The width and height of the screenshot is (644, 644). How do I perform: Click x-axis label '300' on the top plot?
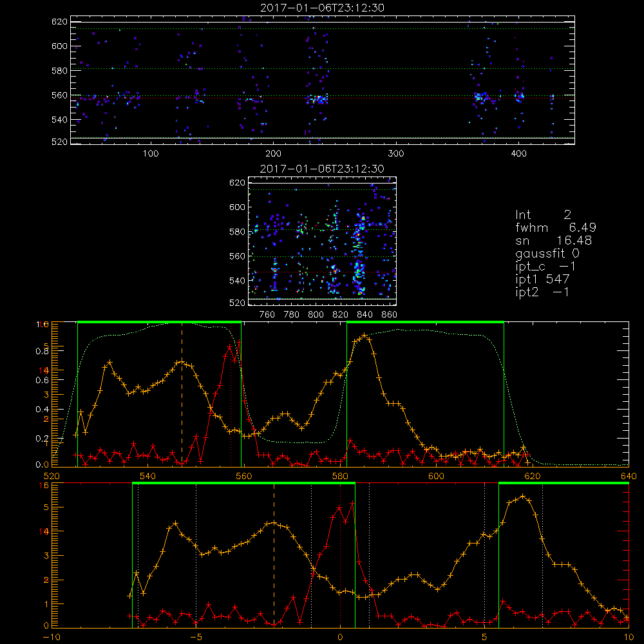click(395, 154)
